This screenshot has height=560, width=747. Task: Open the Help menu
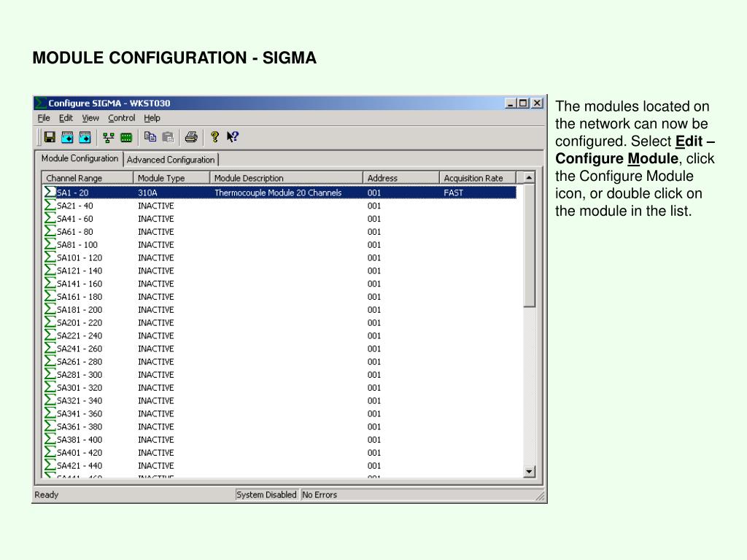152,118
